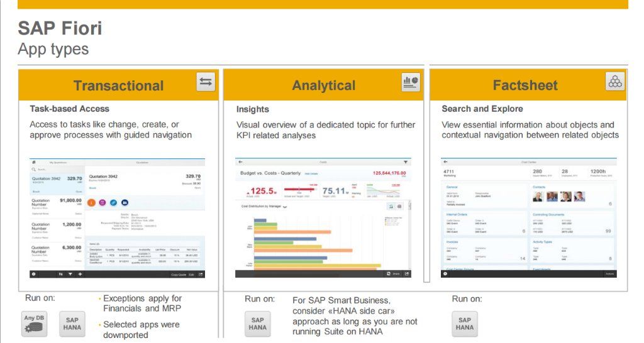This screenshot has width=644, height=343.
Task: Click the 75.11 target KPI tile
Action: 335,191
